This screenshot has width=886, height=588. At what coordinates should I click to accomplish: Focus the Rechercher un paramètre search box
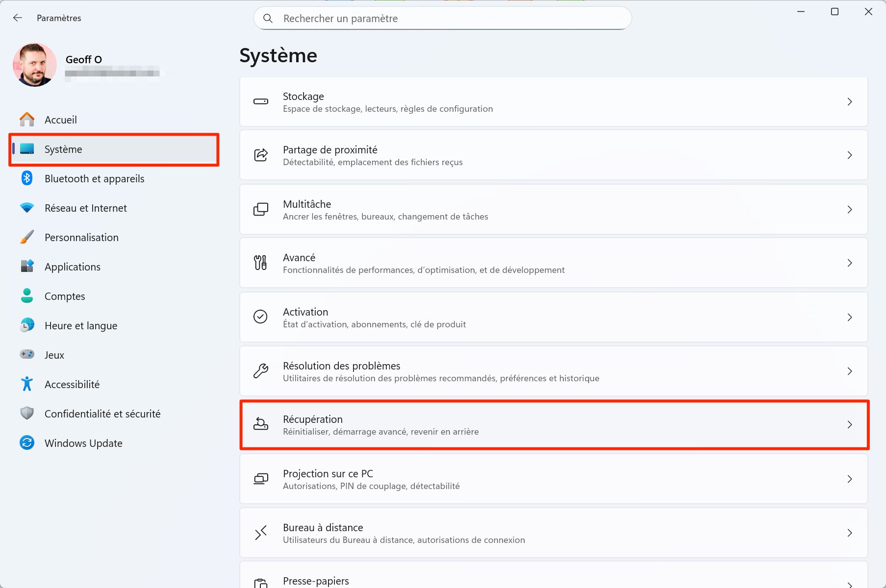coord(442,19)
